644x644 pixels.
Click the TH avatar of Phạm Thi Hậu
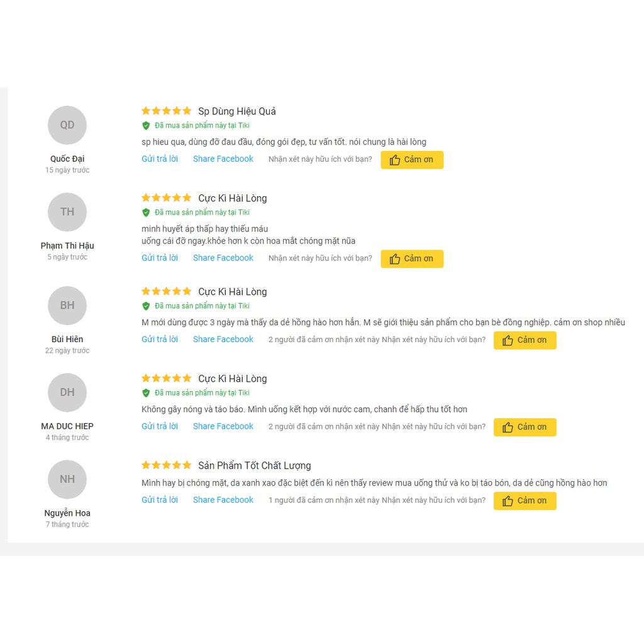(67, 212)
